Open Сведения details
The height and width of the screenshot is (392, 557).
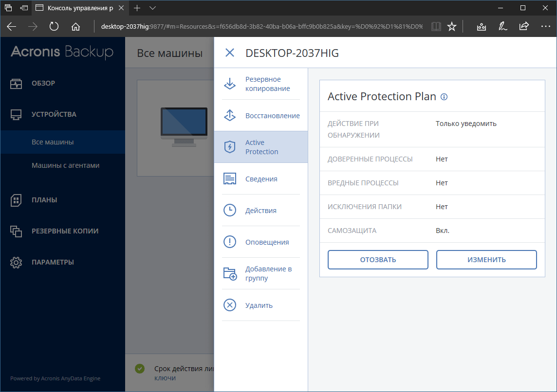coord(261,179)
